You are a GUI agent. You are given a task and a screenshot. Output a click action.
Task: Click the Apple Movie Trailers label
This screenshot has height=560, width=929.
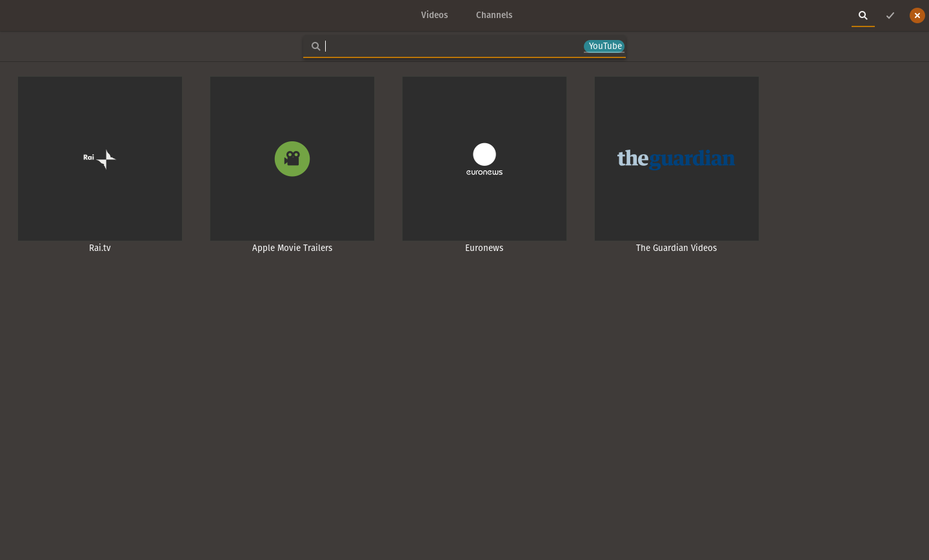tap(292, 248)
